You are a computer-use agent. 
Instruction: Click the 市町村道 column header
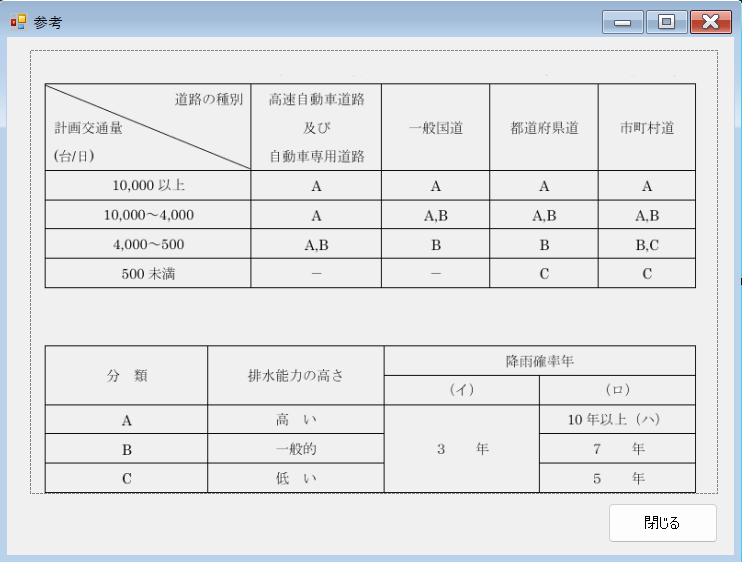coord(647,128)
